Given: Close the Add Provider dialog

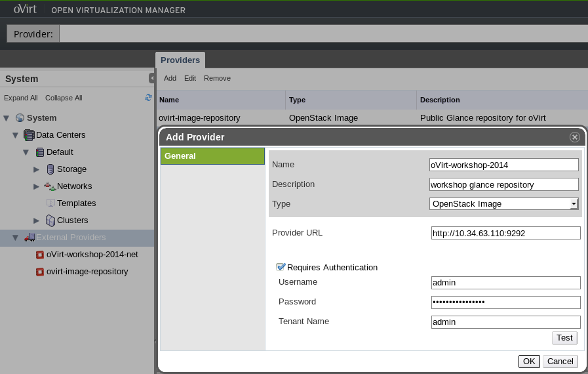Looking at the screenshot, I should click(574, 137).
